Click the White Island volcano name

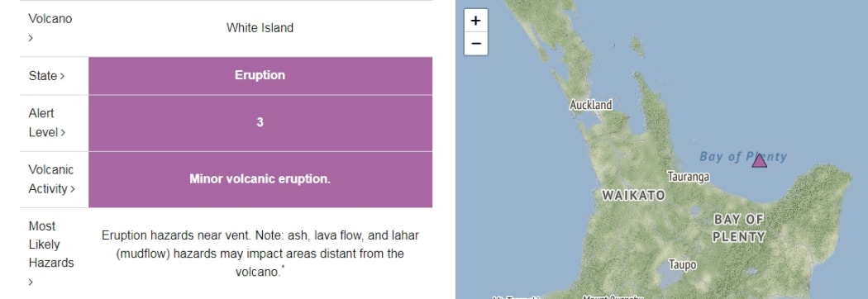[x=260, y=27]
